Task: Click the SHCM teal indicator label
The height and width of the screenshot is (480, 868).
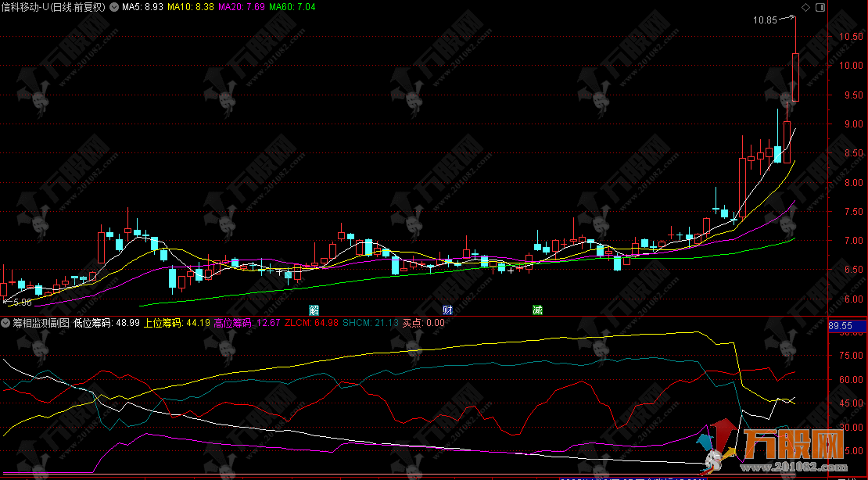Action: (x=371, y=322)
